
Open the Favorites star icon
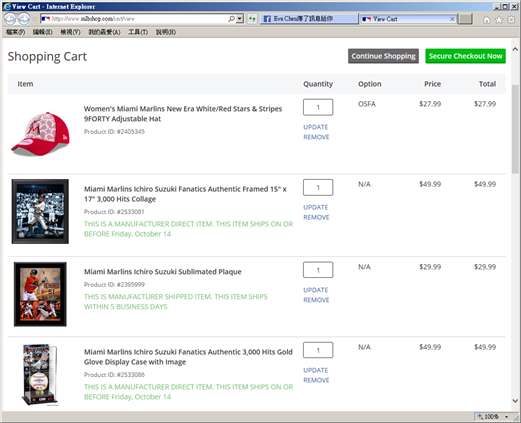point(499,20)
